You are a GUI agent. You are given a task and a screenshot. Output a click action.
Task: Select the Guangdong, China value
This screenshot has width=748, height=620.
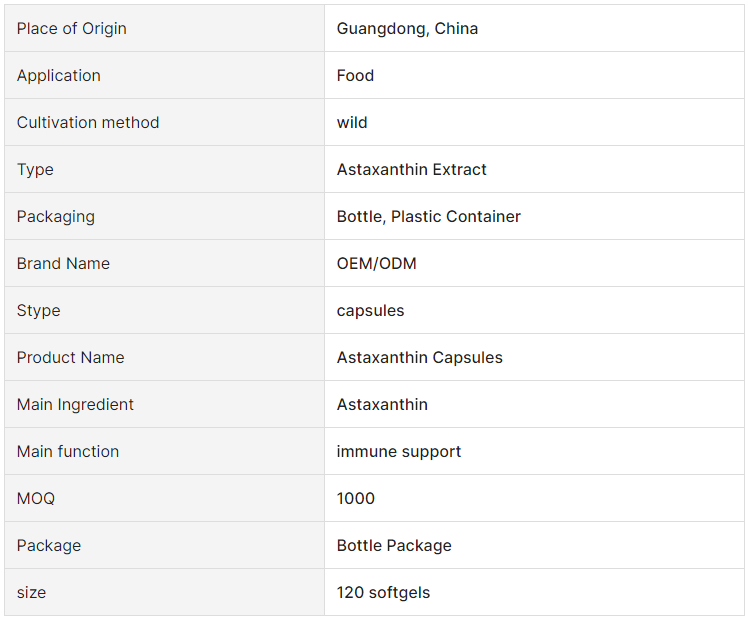(x=407, y=29)
